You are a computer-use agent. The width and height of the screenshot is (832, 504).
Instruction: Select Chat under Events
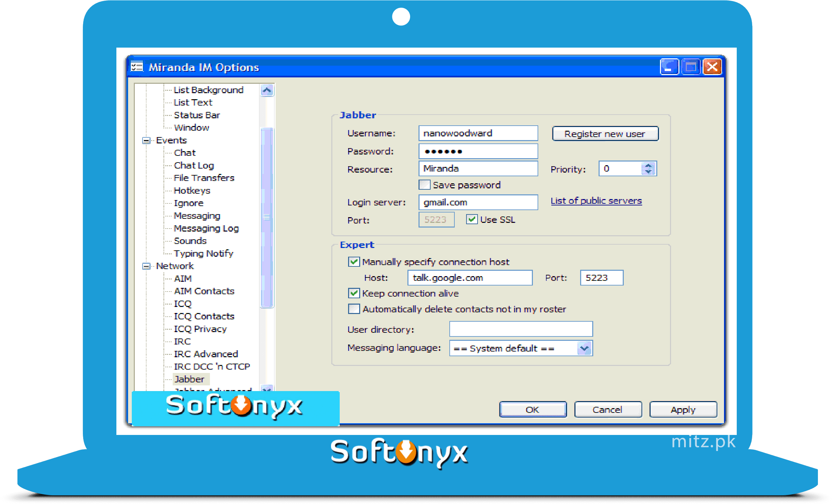[x=185, y=153]
